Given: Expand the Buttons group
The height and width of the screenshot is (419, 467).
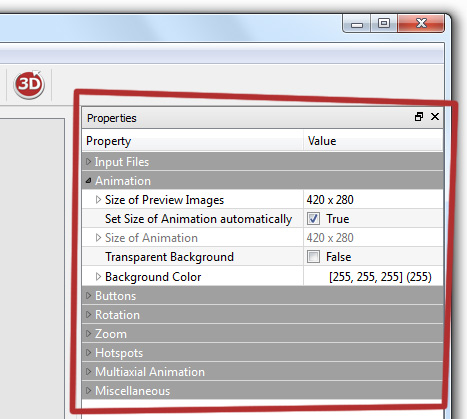Looking at the screenshot, I should 88,296.
